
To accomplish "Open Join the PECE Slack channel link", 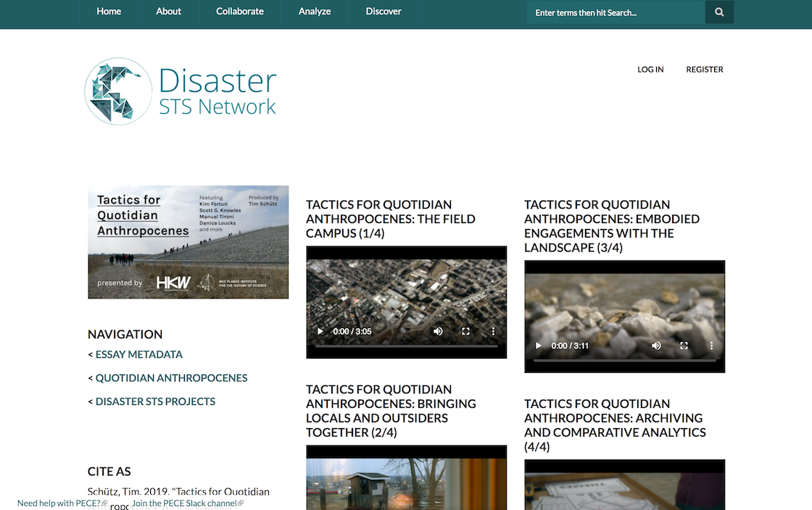I will pyautogui.click(x=186, y=503).
